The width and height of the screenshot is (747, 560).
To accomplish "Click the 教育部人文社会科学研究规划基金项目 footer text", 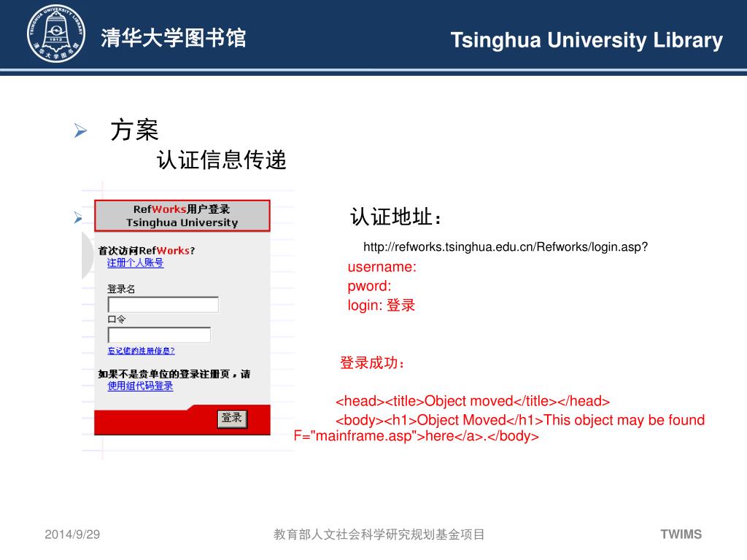I will [x=379, y=534].
